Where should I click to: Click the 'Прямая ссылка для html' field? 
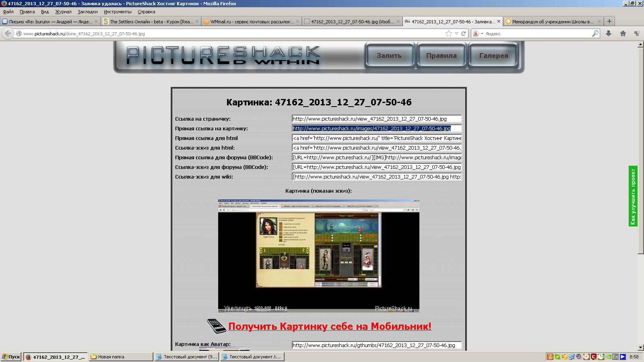377,138
